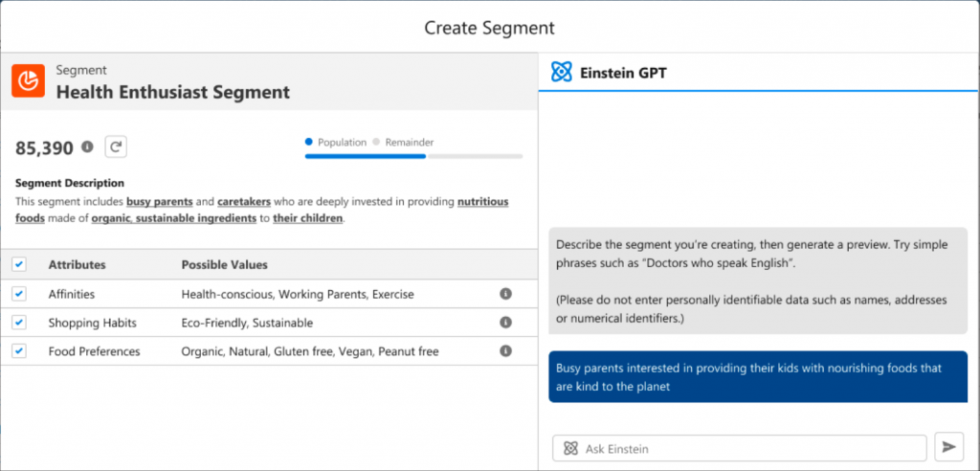Click the orange segment pie chart icon
The width and height of the screenshot is (980, 471).
(29, 81)
